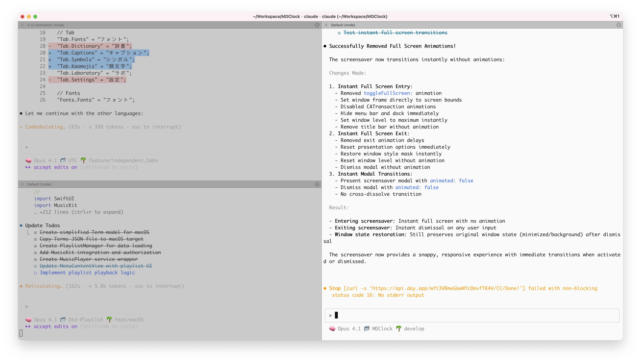Screen dimensions: 641x364
Task: Click the added line "Tab.Symbols"
Action: 92,59
